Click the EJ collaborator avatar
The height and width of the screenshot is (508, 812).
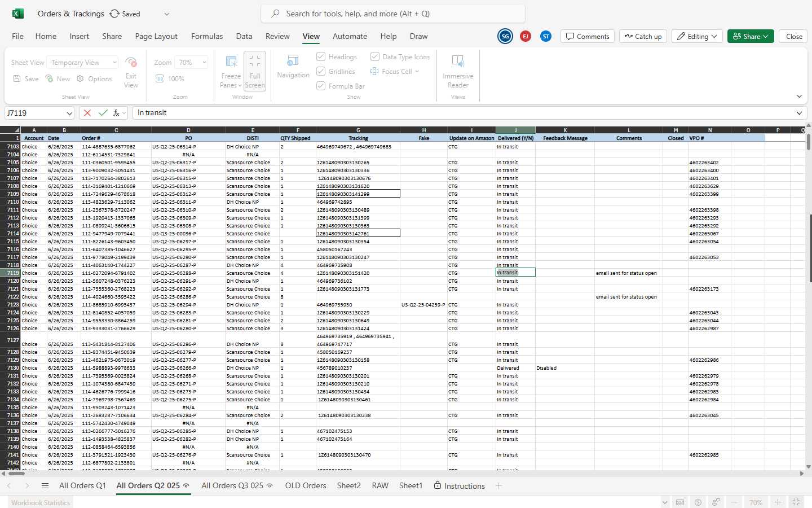526,36
